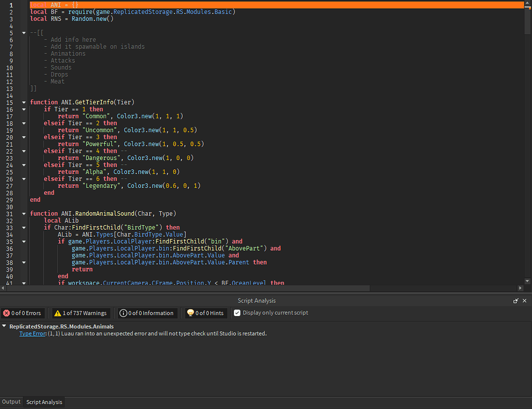The height and width of the screenshot is (409, 532).
Task: Close the Script Analysis panel
Action: point(525,301)
